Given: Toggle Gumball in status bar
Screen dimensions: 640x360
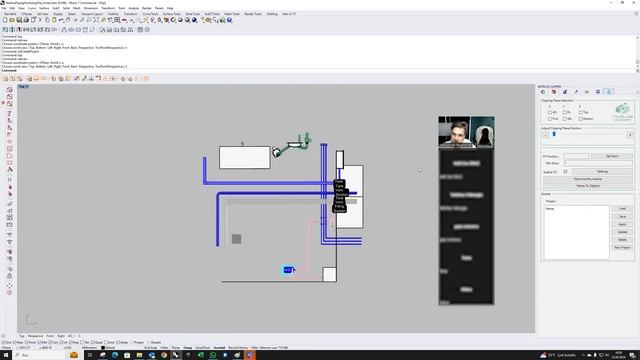Looking at the screenshot, I should [219, 348].
